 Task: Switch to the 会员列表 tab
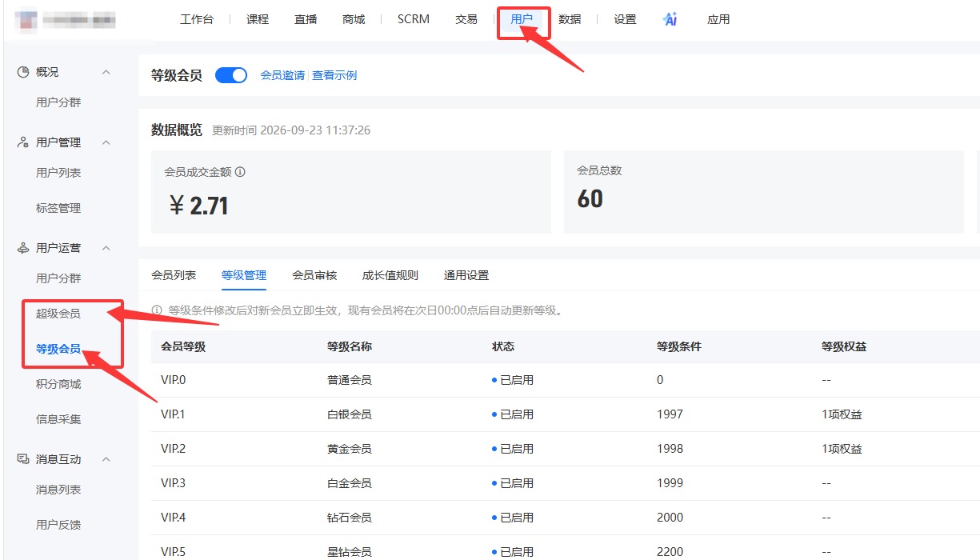(x=174, y=275)
